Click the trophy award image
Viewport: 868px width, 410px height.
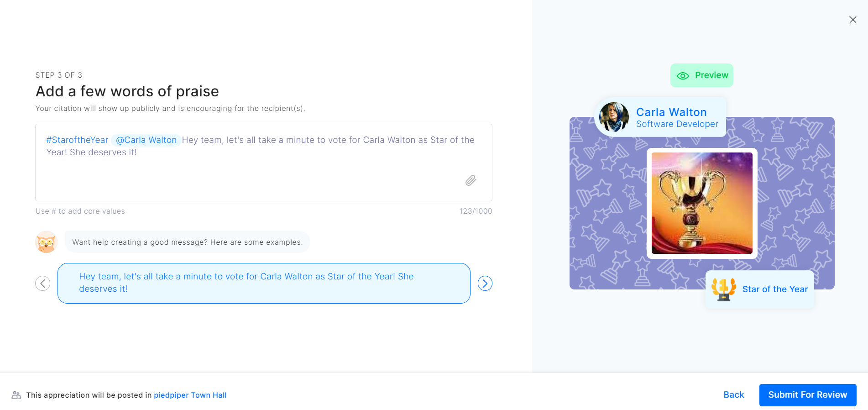pyautogui.click(x=701, y=203)
